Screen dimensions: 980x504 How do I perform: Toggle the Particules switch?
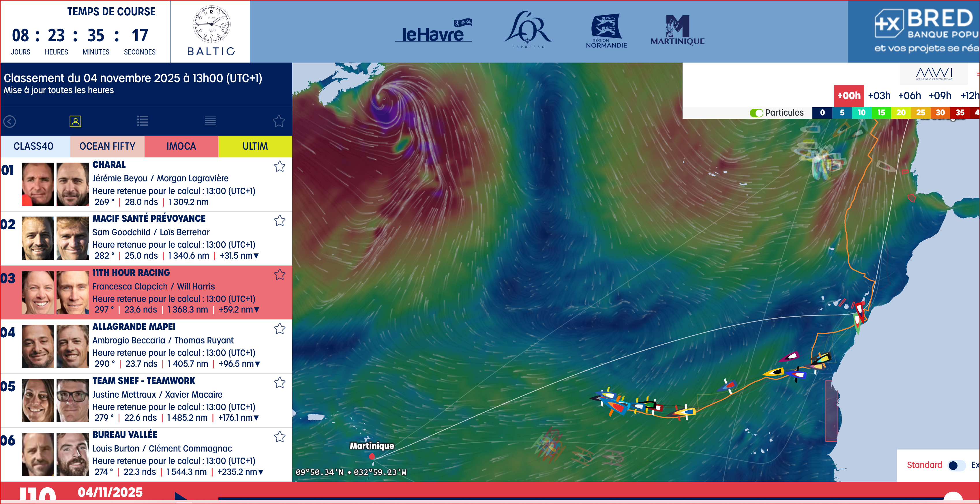tap(756, 113)
